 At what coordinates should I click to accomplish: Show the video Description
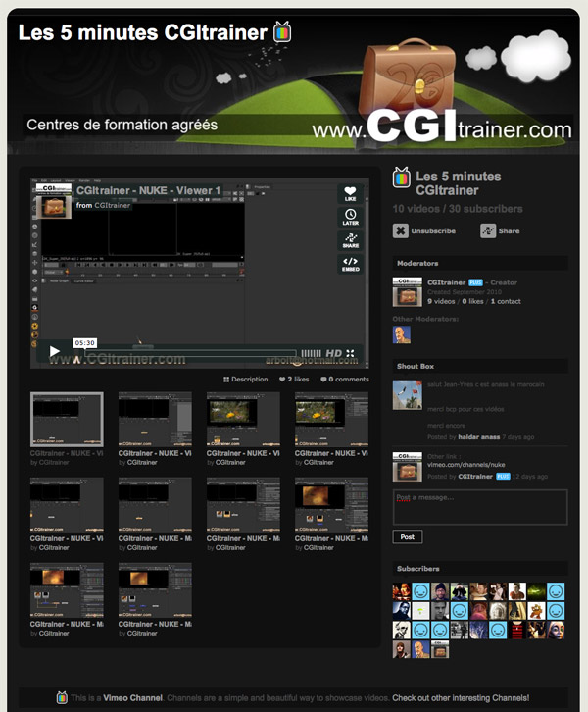click(x=245, y=380)
